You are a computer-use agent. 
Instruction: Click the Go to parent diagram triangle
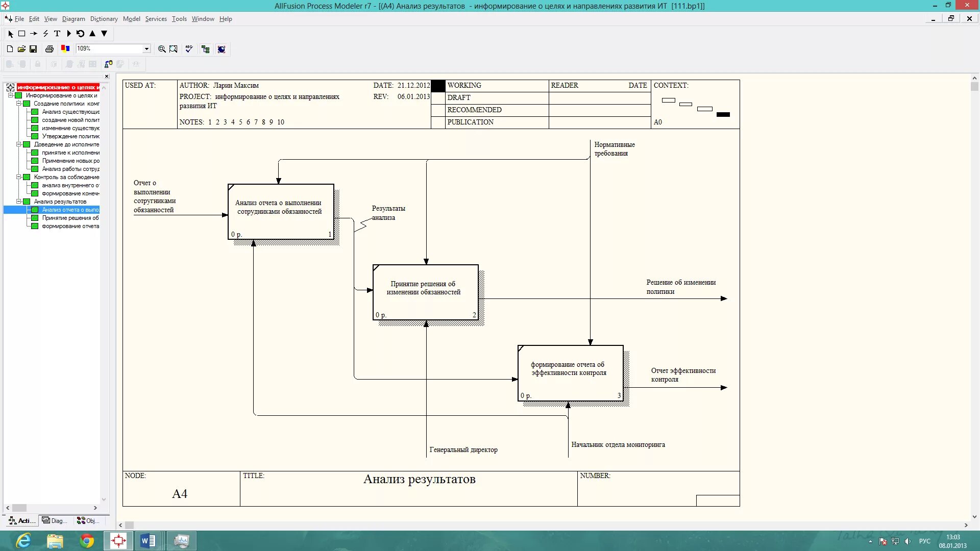[92, 34]
